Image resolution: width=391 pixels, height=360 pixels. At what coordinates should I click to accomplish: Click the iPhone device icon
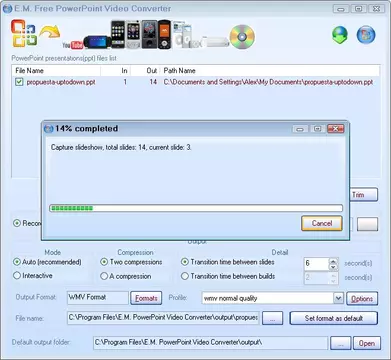[x=117, y=34]
